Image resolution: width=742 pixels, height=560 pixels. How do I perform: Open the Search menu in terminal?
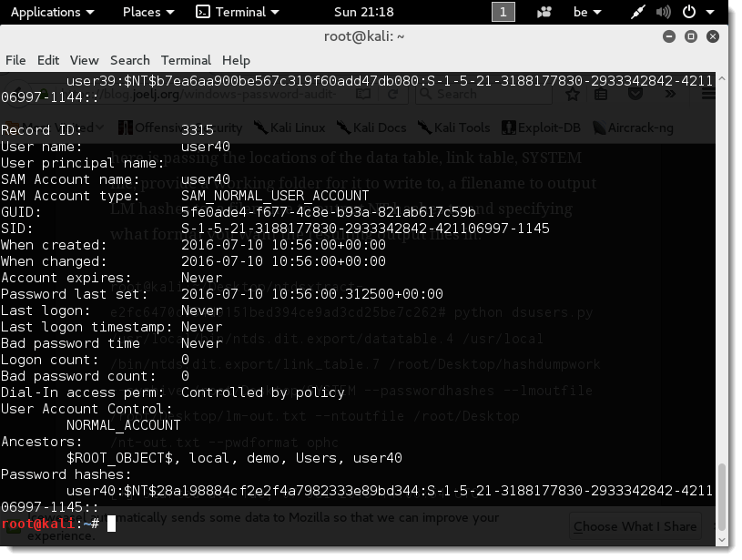(x=129, y=60)
